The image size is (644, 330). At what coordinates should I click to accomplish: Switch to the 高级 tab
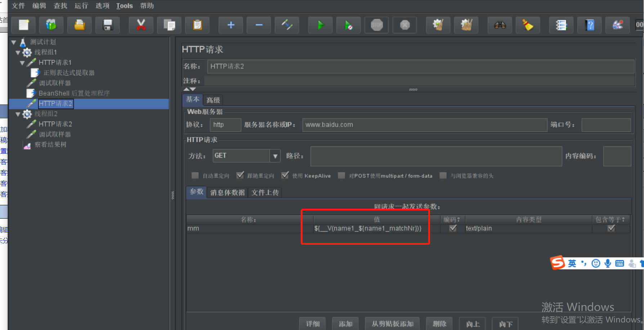pyautogui.click(x=213, y=100)
